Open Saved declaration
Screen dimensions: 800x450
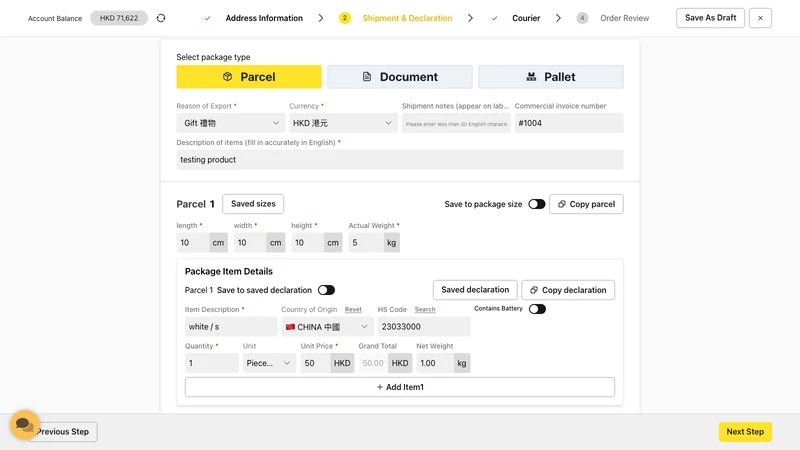tap(475, 290)
